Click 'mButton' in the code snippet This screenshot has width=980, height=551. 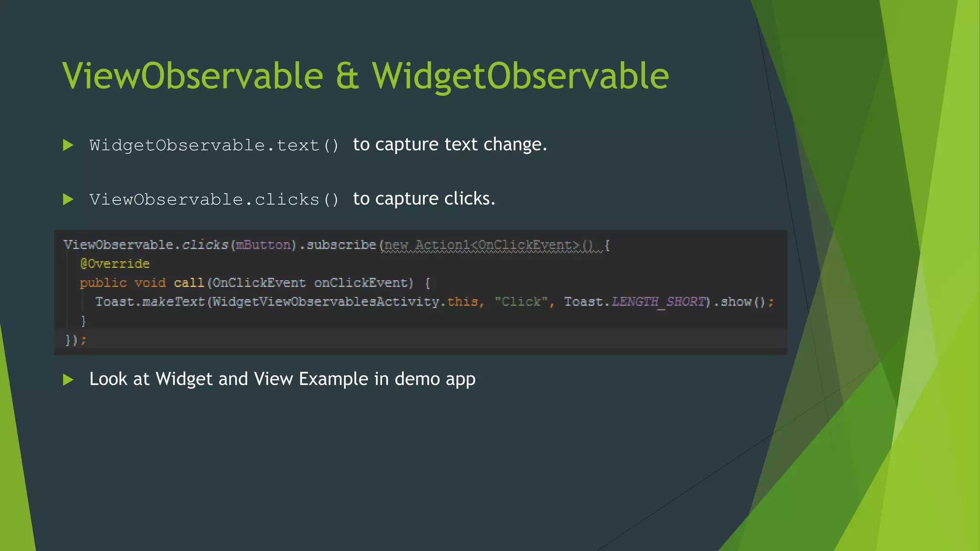coord(263,245)
